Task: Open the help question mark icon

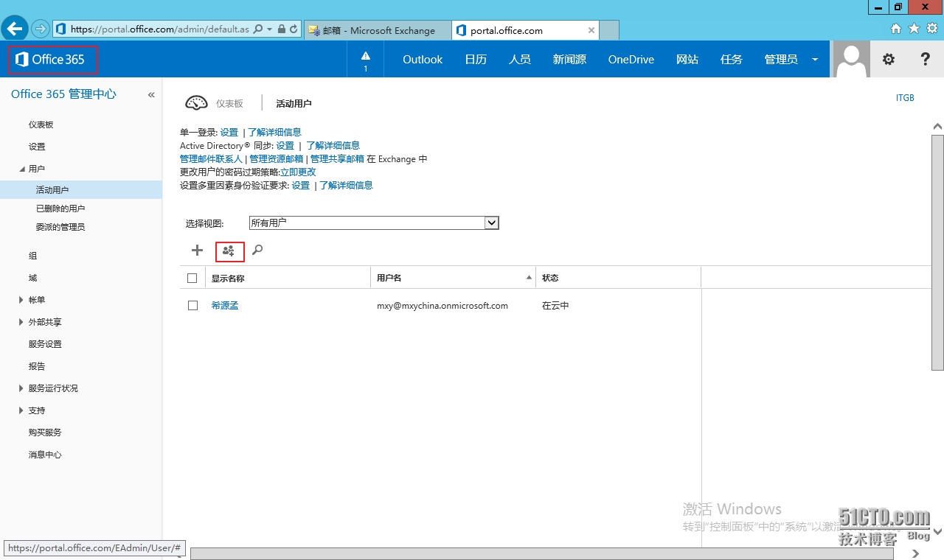Action: tap(925, 60)
